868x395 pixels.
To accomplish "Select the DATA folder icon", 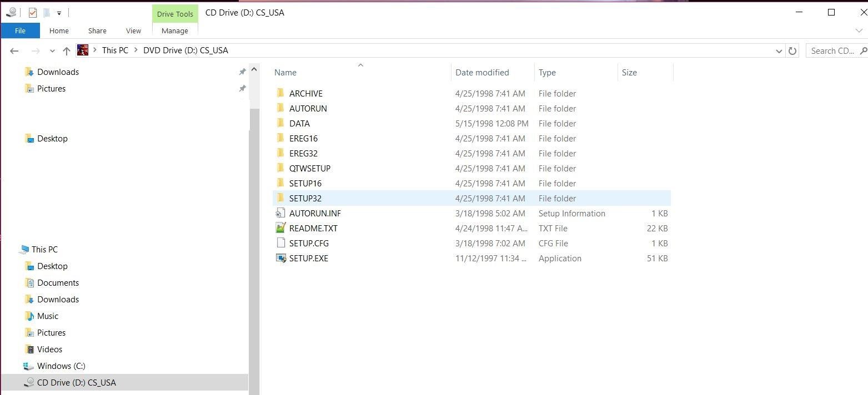I will [281, 123].
